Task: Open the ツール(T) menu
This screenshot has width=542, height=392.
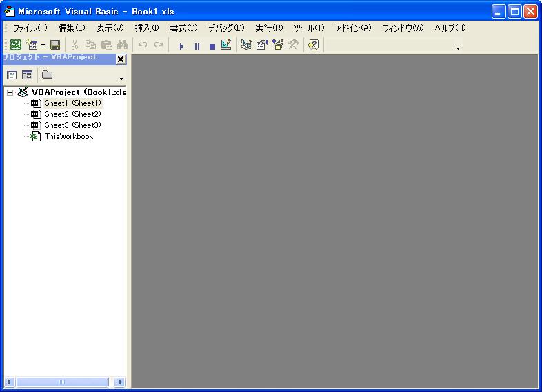Action: (309, 28)
